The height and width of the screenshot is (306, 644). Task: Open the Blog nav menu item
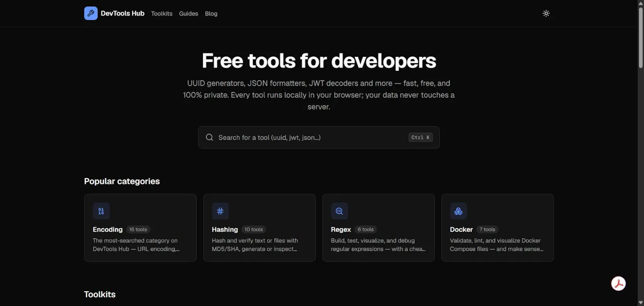coord(211,14)
